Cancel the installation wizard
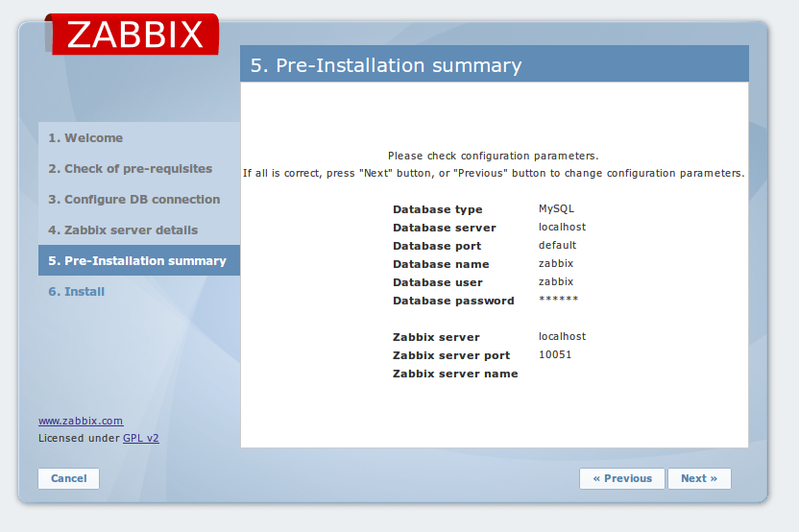This screenshot has height=532, width=799. (x=69, y=478)
